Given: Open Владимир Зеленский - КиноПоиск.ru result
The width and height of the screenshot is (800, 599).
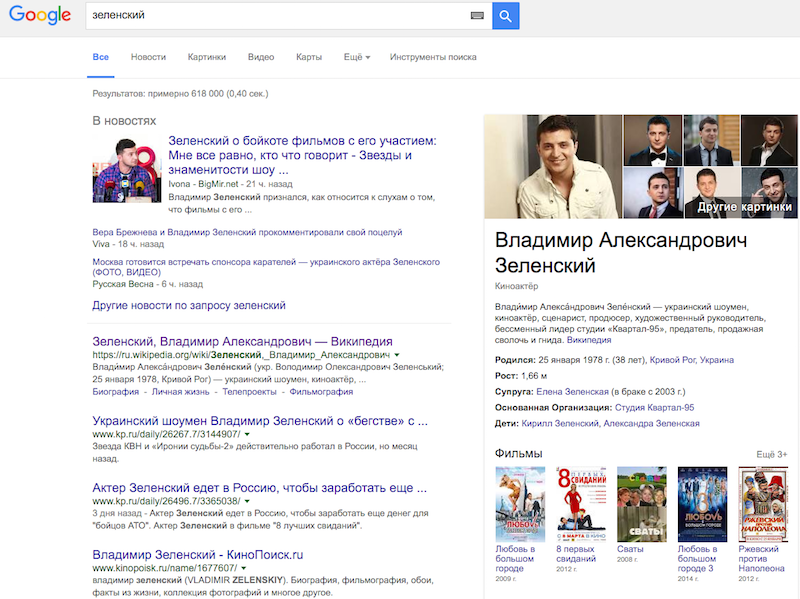Looking at the screenshot, I should pyautogui.click(x=198, y=555).
